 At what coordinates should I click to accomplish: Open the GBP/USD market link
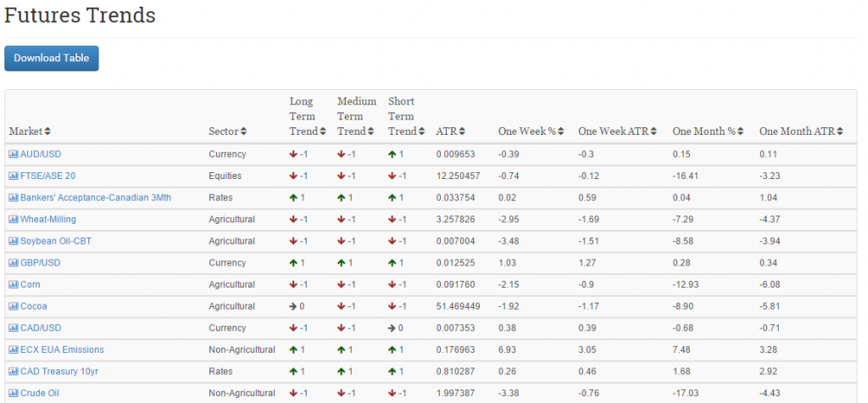[41, 263]
